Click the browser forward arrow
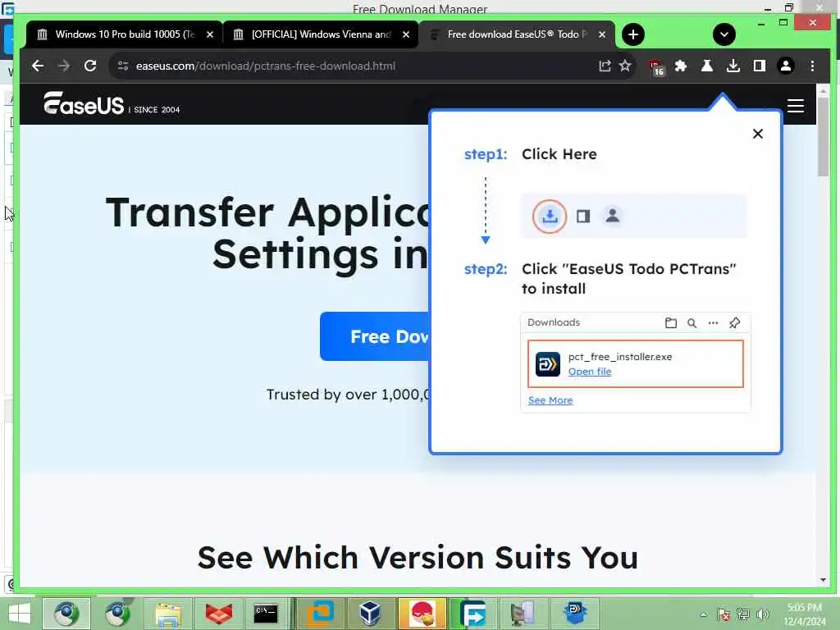This screenshot has width=840, height=630. click(x=64, y=66)
